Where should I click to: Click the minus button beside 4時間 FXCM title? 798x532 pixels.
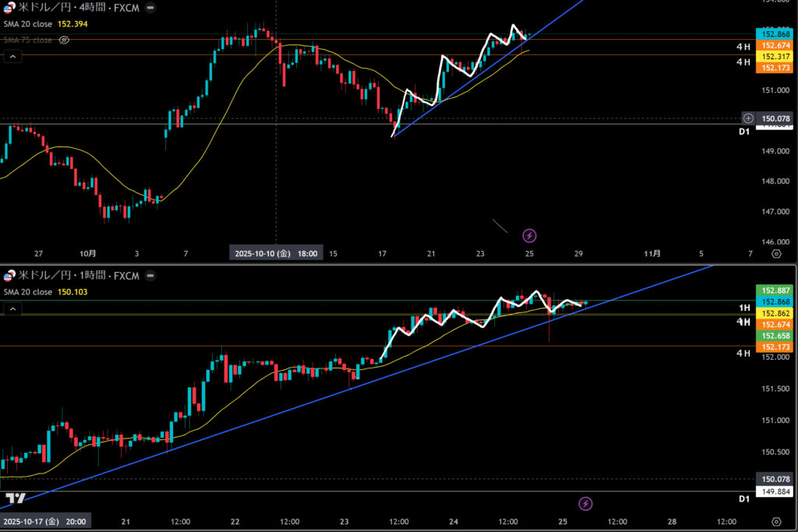pos(150,8)
